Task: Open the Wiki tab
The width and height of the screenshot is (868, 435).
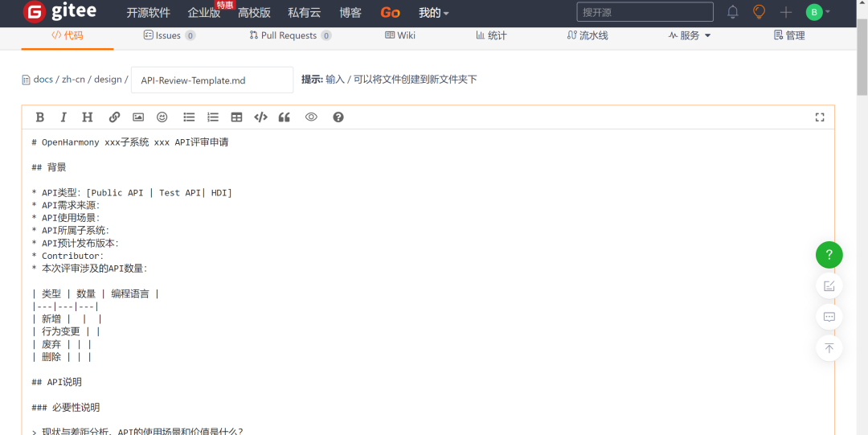Action: (x=399, y=35)
